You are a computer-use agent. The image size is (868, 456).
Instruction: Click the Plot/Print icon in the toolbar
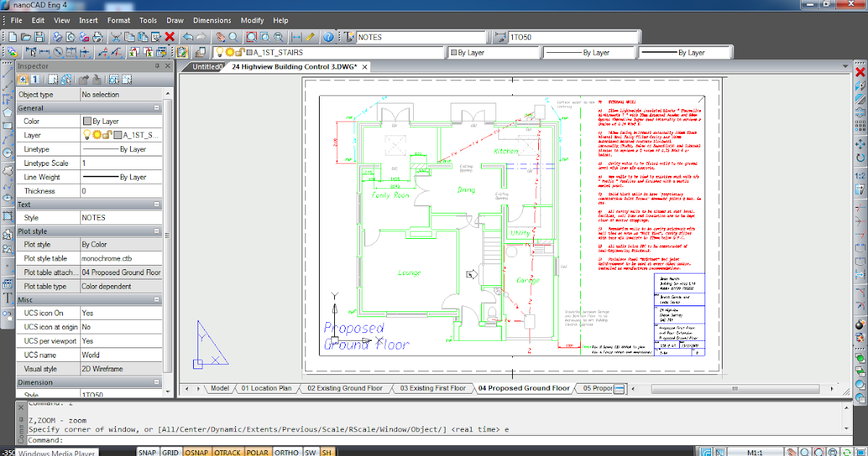(x=56, y=37)
